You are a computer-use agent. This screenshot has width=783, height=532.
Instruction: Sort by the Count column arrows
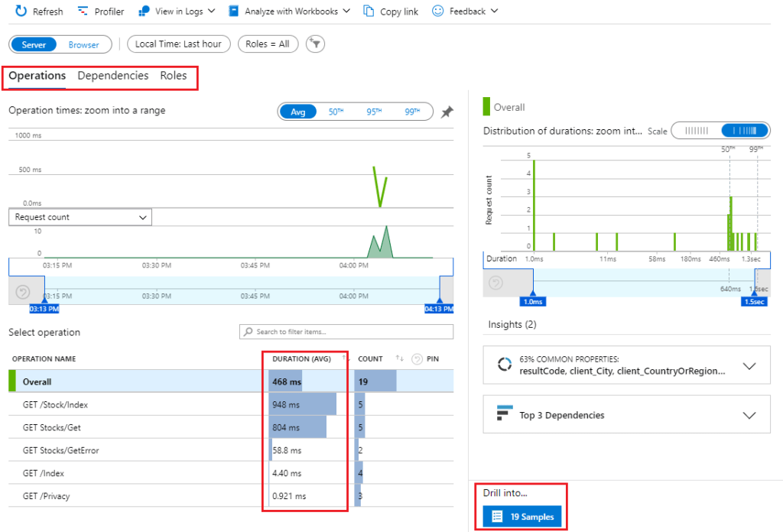click(x=399, y=358)
